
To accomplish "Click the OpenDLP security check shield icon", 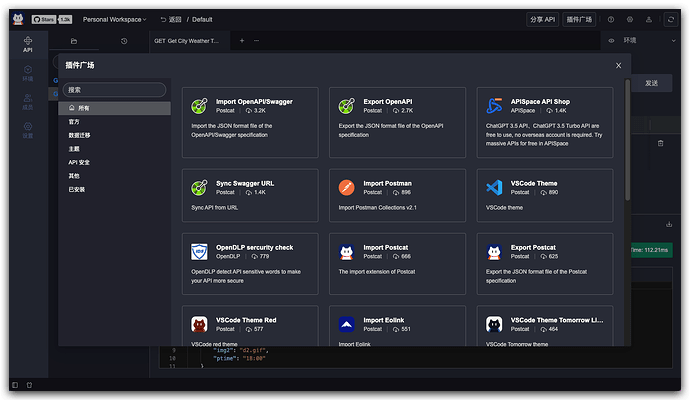I will coord(199,251).
